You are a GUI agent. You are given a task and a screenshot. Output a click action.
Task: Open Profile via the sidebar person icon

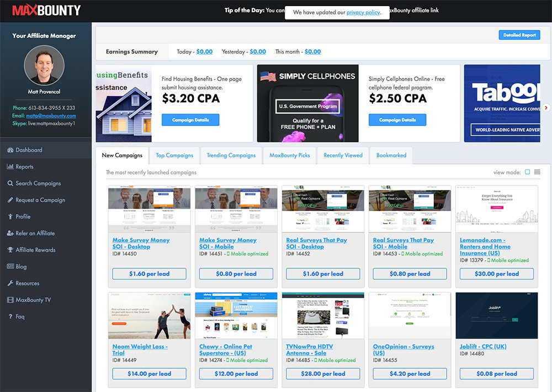click(x=9, y=216)
